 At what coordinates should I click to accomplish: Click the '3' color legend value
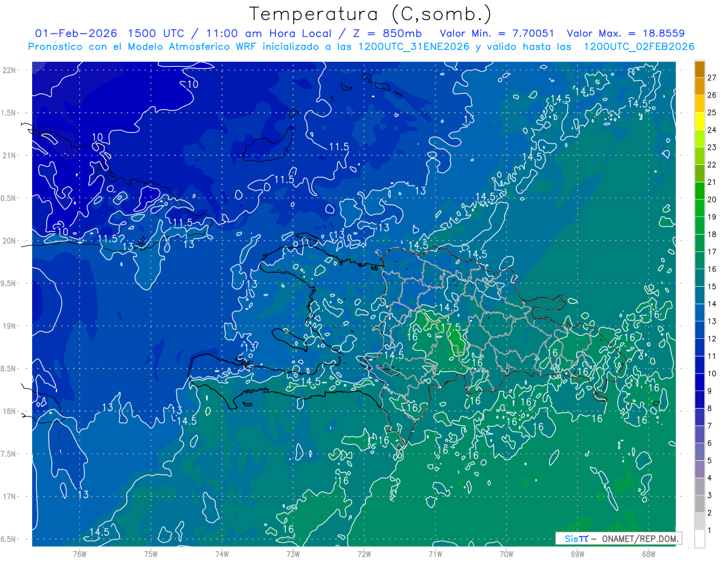710,495
